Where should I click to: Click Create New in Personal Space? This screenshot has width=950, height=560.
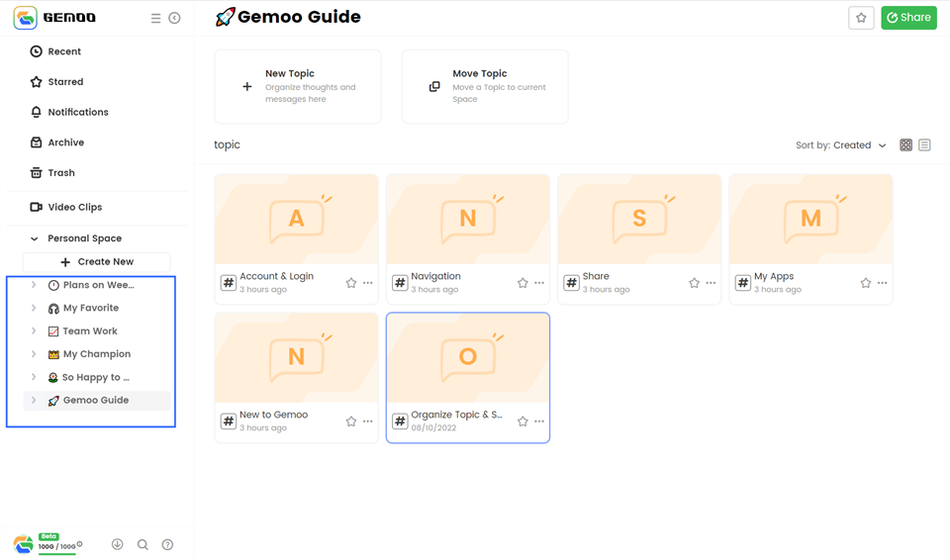coord(97,262)
